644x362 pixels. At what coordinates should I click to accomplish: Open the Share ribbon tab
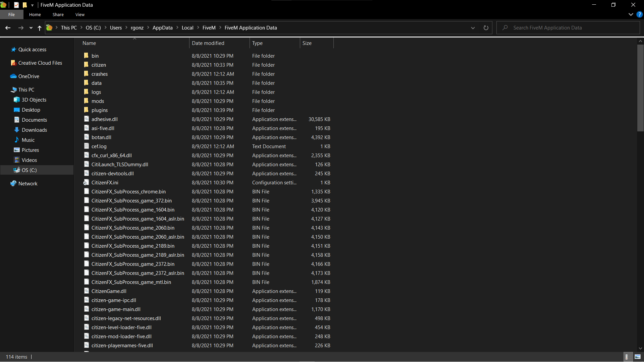58,14
